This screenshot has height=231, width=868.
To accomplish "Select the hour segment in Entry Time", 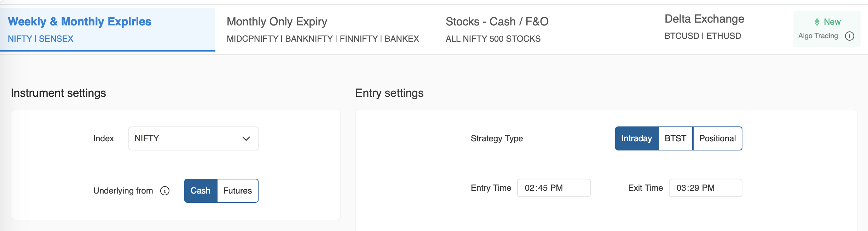I will click(x=530, y=188).
